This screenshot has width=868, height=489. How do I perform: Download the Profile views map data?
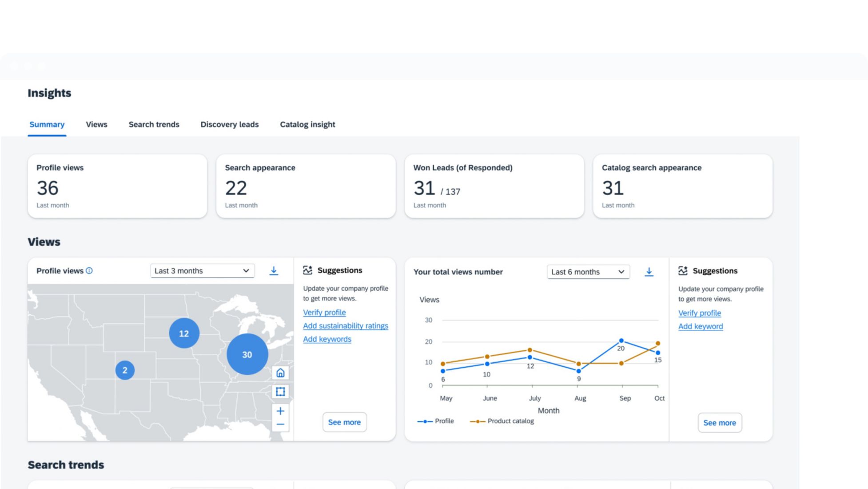tap(274, 271)
